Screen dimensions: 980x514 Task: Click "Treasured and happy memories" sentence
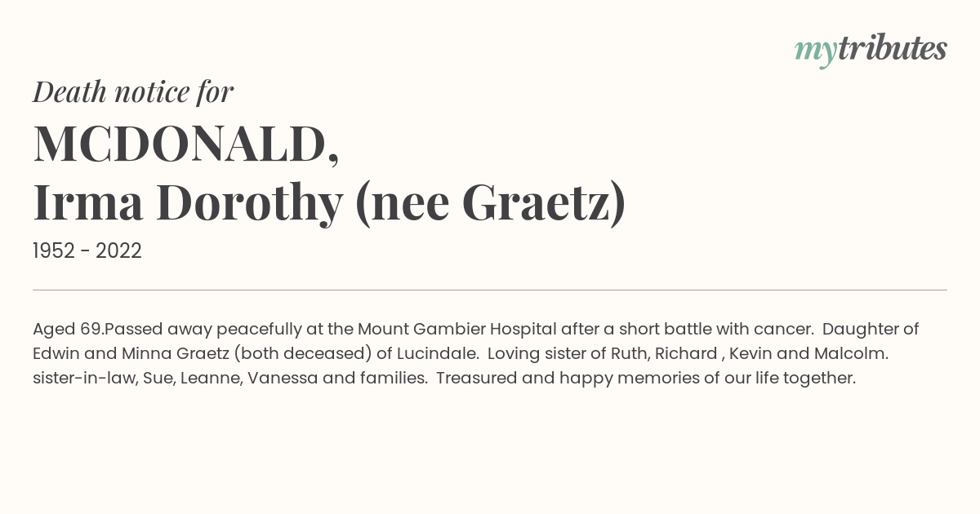click(x=552, y=379)
